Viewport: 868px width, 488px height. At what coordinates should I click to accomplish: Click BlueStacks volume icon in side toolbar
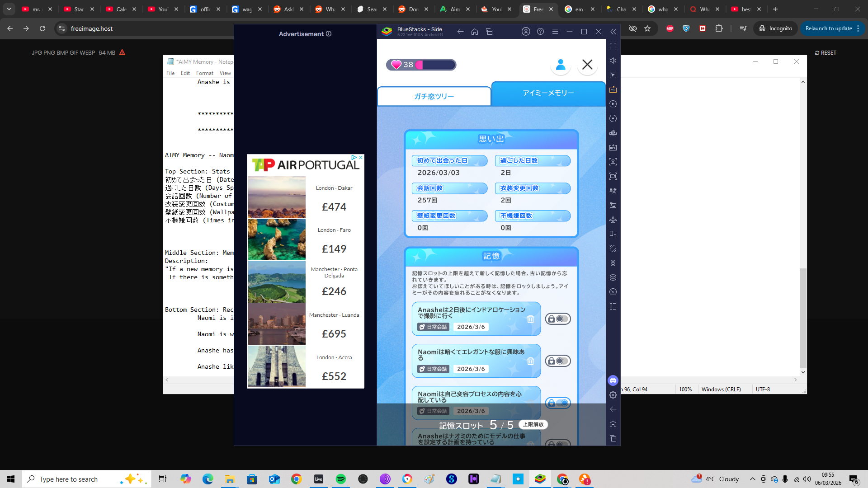point(613,61)
